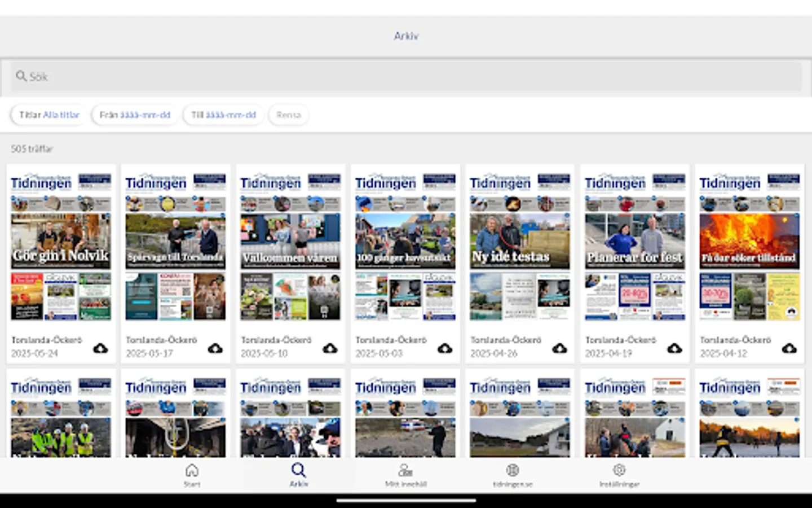Open the Få dar söker tillstånd issue cover

pos(749,247)
